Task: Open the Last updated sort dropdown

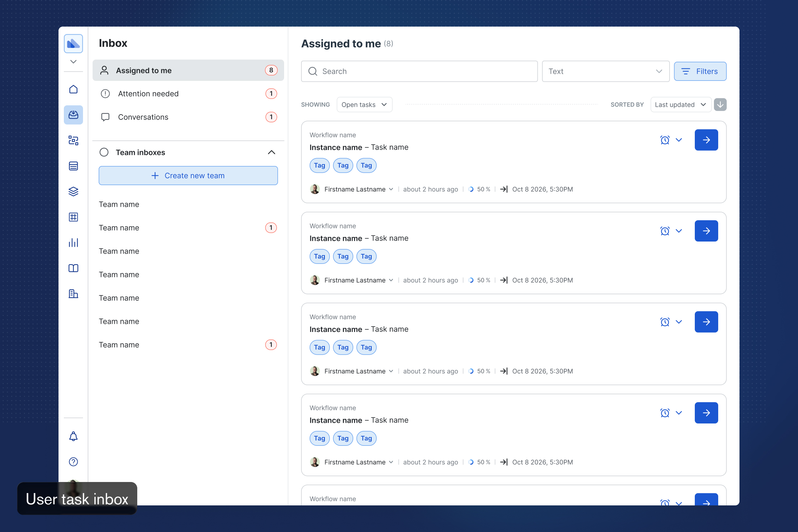Action: tap(681, 105)
